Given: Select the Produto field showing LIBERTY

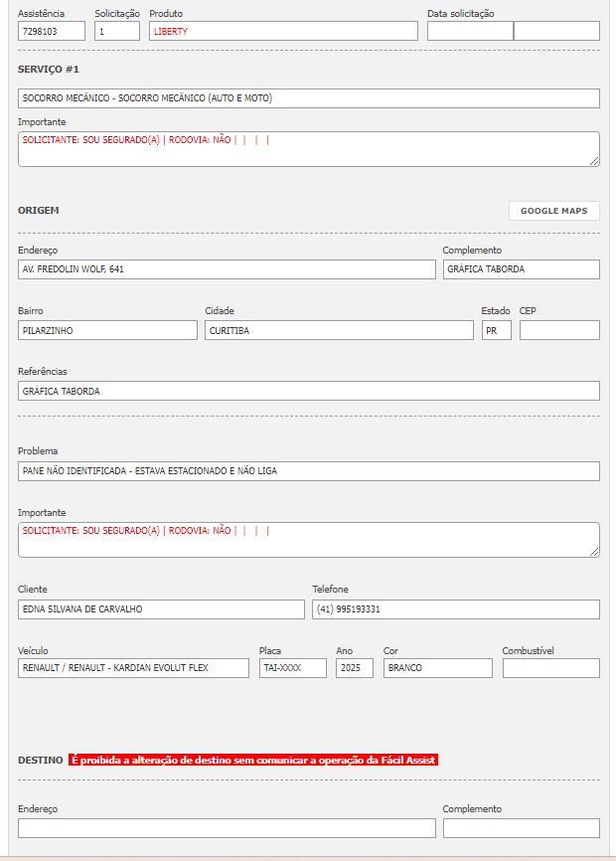Looking at the screenshot, I should [283, 31].
